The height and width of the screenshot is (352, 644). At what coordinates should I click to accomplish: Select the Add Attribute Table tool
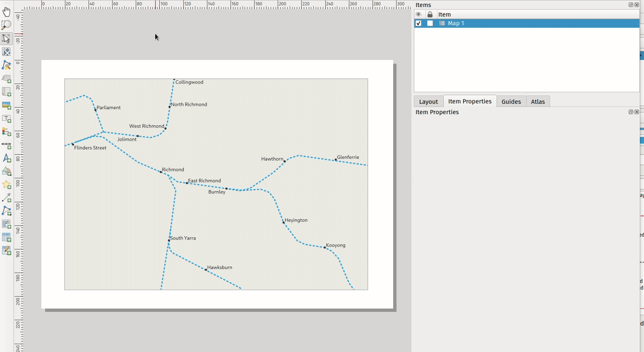[6, 237]
